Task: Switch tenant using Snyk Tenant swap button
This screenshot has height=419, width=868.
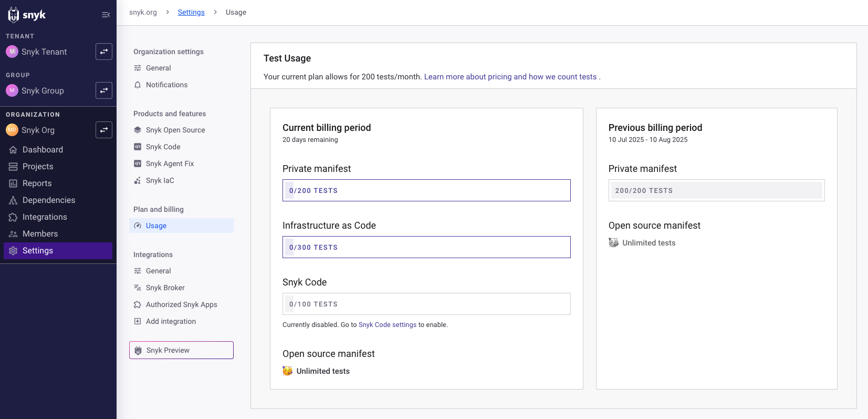Action: [104, 52]
